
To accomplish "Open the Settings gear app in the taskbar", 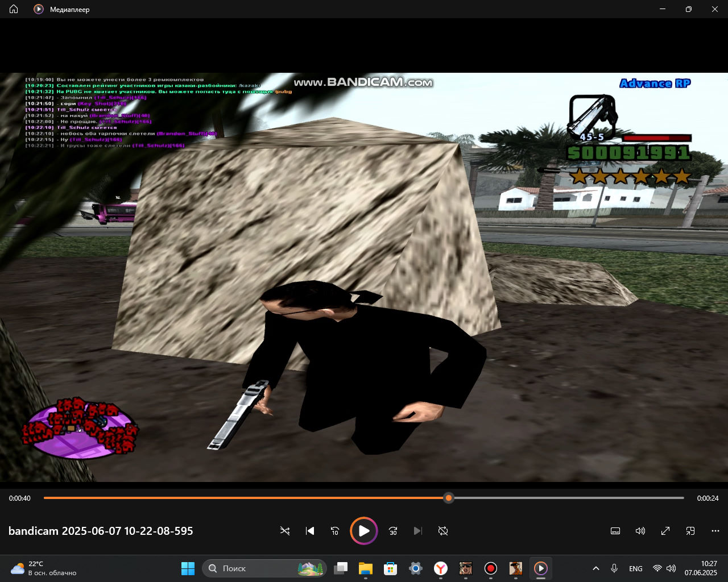I will (416, 568).
